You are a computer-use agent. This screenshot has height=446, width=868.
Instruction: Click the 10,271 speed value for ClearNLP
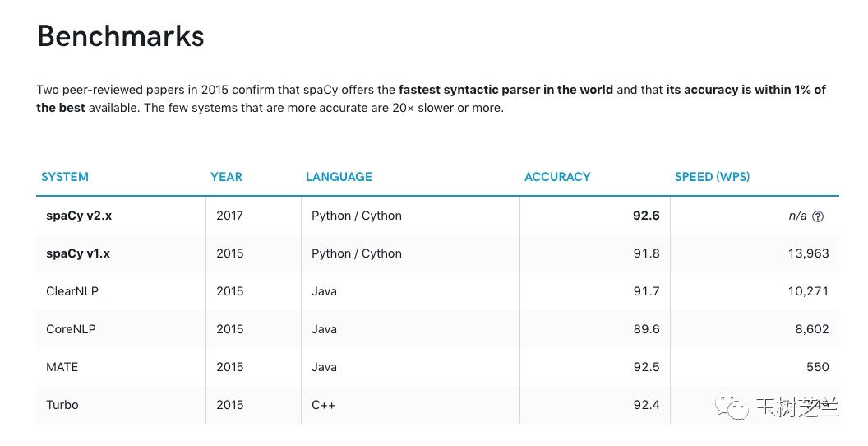pos(808,291)
